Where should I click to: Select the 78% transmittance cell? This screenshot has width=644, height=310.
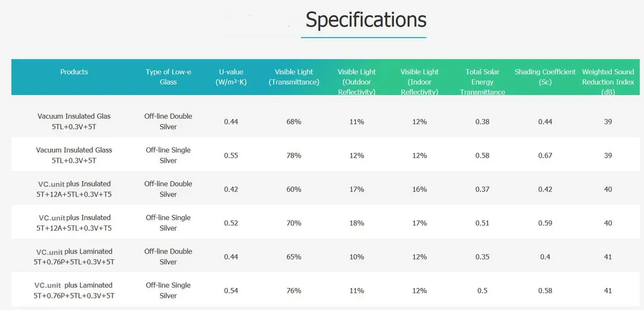click(x=294, y=155)
